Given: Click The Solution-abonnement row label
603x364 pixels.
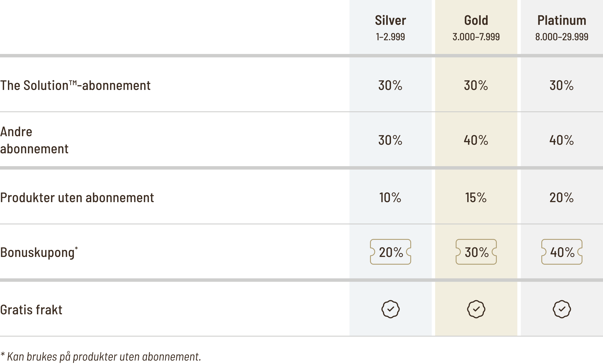Looking at the screenshot, I should click(x=75, y=85).
